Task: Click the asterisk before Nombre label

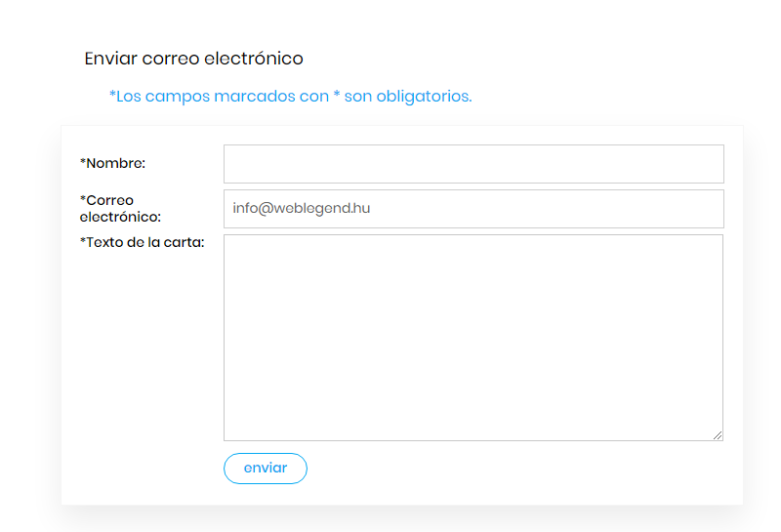Action: point(83,161)
